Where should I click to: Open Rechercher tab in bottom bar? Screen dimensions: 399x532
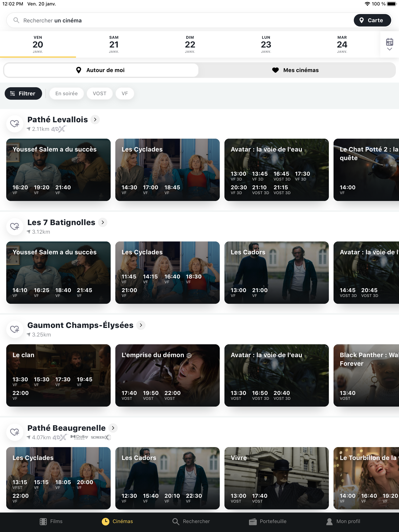(x=191, y=521)
